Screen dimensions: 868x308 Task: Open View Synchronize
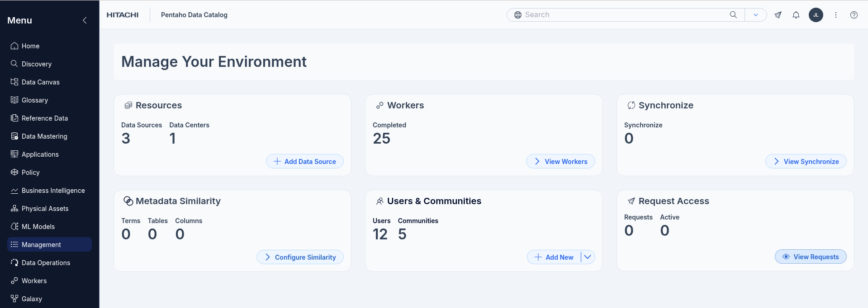click(806, 162)
